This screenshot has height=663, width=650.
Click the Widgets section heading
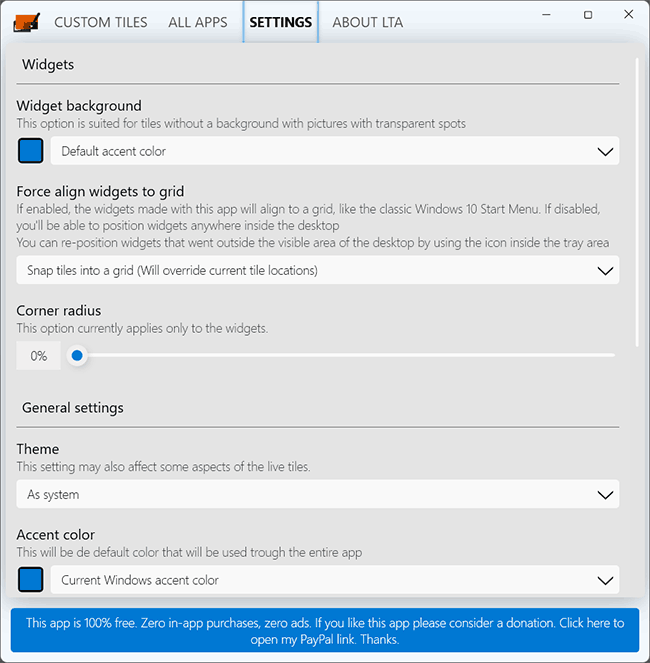pos(48,65)
